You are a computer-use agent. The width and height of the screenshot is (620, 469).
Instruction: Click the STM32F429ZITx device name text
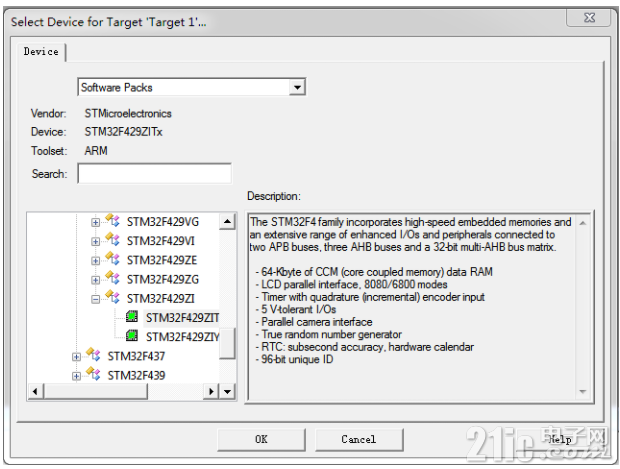click(x=123, y=132)
